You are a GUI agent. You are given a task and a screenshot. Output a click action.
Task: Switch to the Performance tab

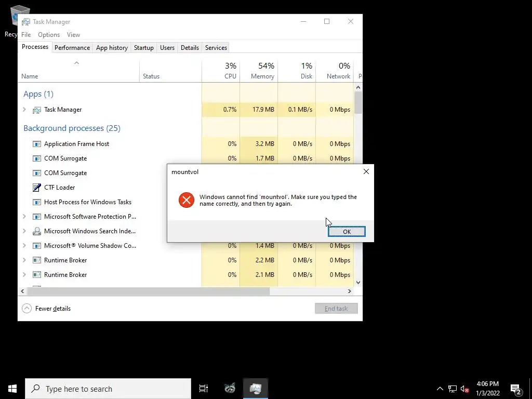pos(72,47)
